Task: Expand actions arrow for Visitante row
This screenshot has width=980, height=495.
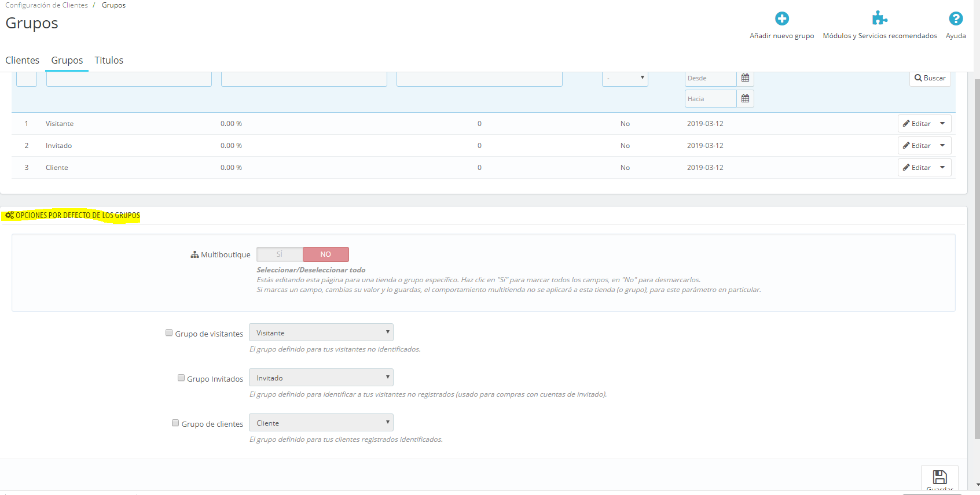Action: (x=943, y=124)
